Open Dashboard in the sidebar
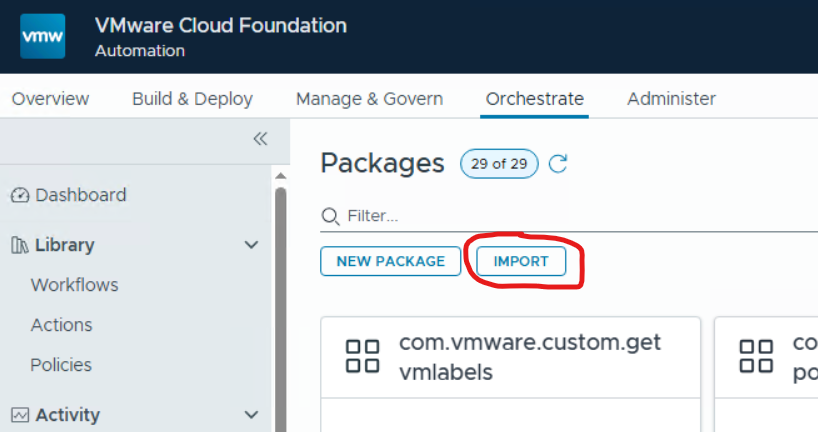 [x=81, y=195]
